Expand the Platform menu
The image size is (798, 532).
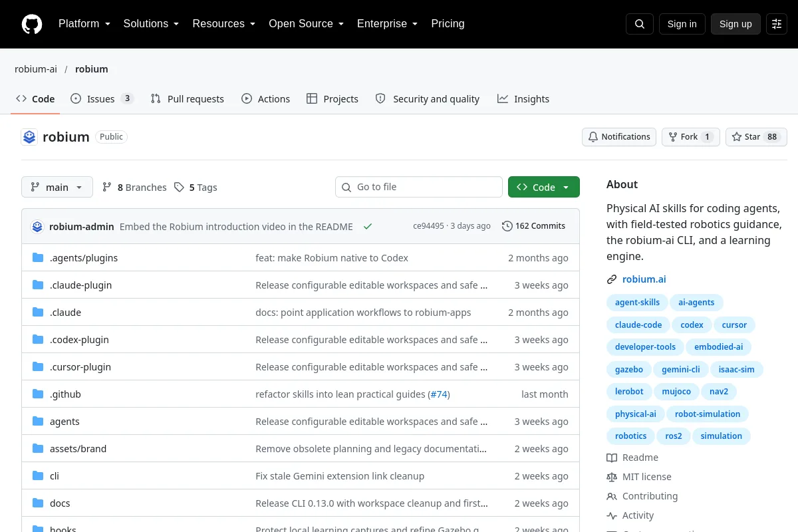pos(84,24)
